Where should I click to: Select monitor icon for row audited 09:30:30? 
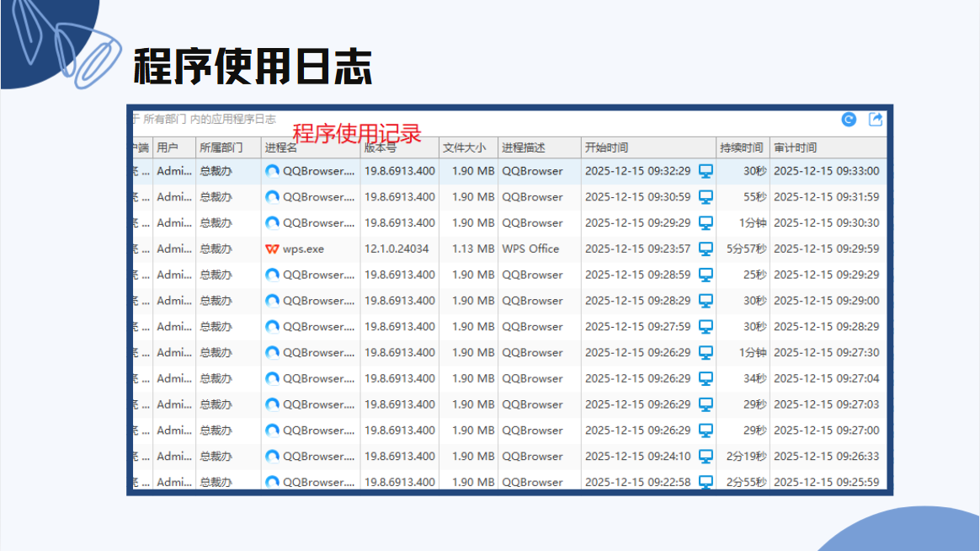tap(706, 223)
